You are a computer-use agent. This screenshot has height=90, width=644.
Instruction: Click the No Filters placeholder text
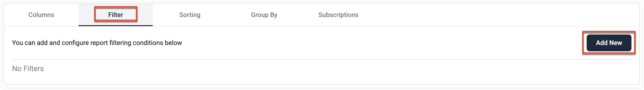click(x=28, y=69)
